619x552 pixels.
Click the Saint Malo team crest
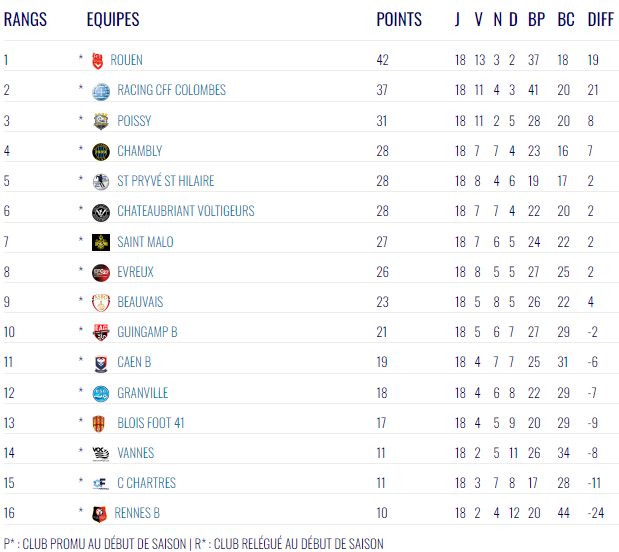(x=100, y=242)
